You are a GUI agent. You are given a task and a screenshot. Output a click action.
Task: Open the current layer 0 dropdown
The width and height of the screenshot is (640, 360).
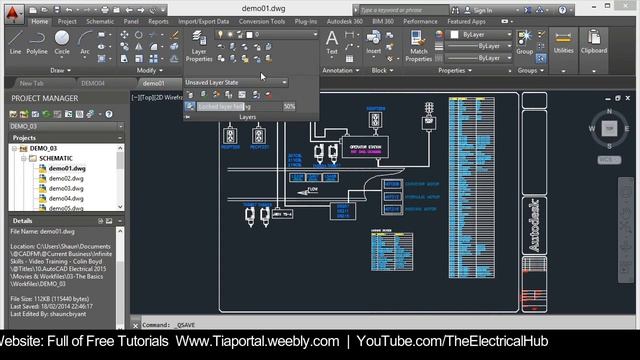pos(267,35)
